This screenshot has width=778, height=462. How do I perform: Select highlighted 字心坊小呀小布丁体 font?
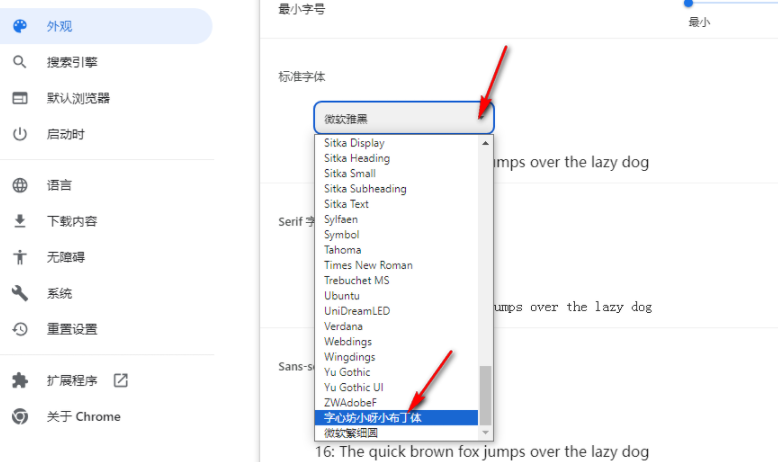pos(396,418)
